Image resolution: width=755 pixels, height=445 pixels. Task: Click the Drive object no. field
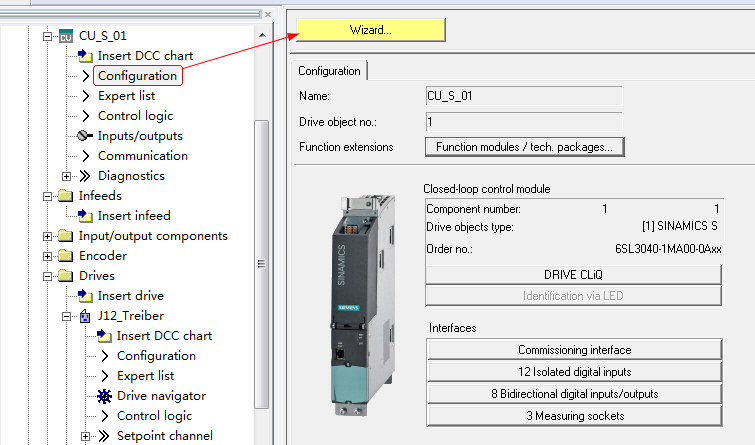[524, 122]
